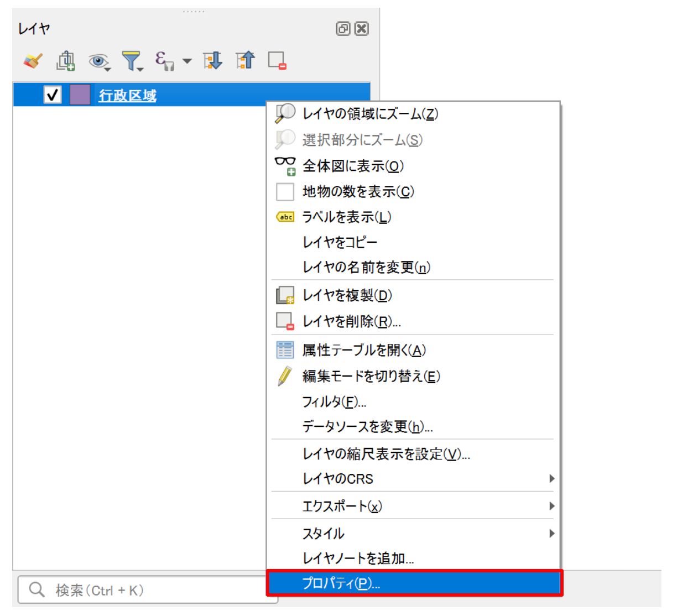Choose レイヤを複製(D) menu entry

tap(413, 295)
